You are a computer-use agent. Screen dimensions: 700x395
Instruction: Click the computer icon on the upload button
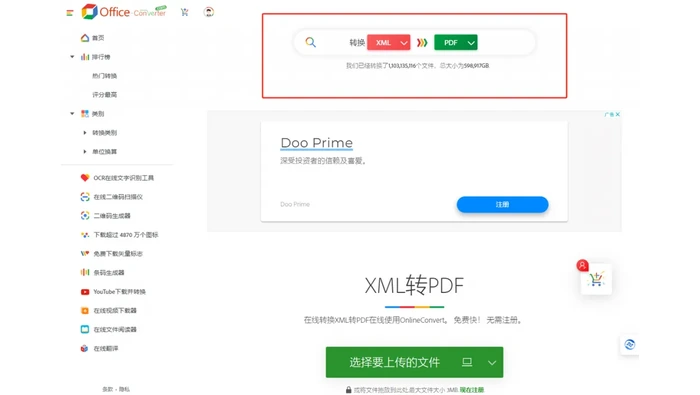coord(467,362)
